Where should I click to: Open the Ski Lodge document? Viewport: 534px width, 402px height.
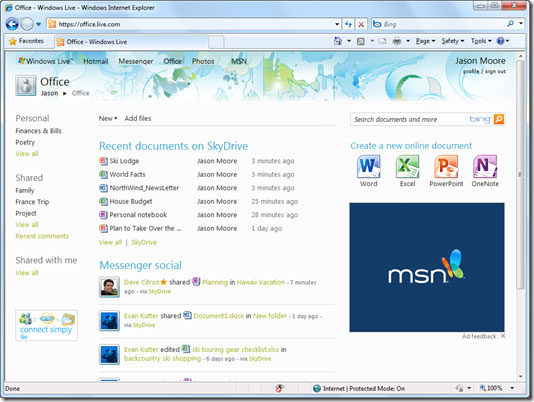click(124, 161)
